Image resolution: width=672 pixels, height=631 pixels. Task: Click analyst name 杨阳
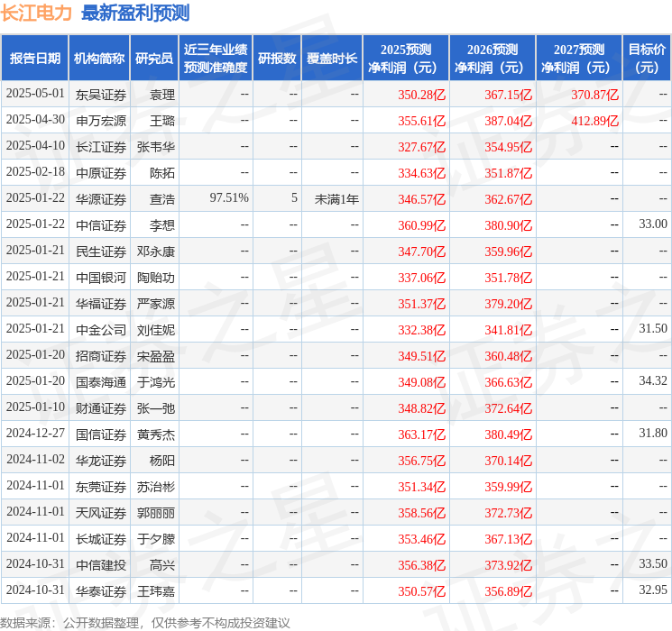tap(162, 461)
